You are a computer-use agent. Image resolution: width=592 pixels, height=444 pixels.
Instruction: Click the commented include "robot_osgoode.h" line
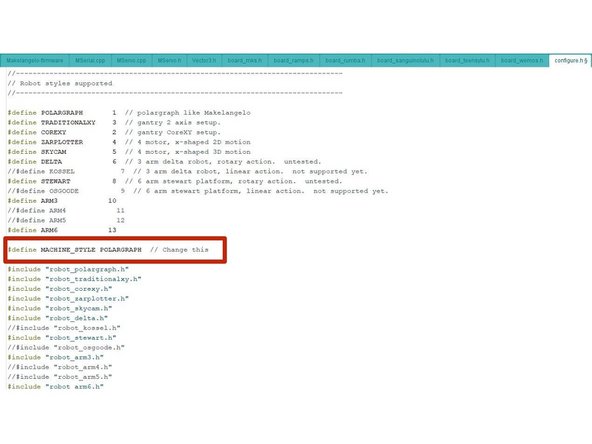[x=66, y=348]
